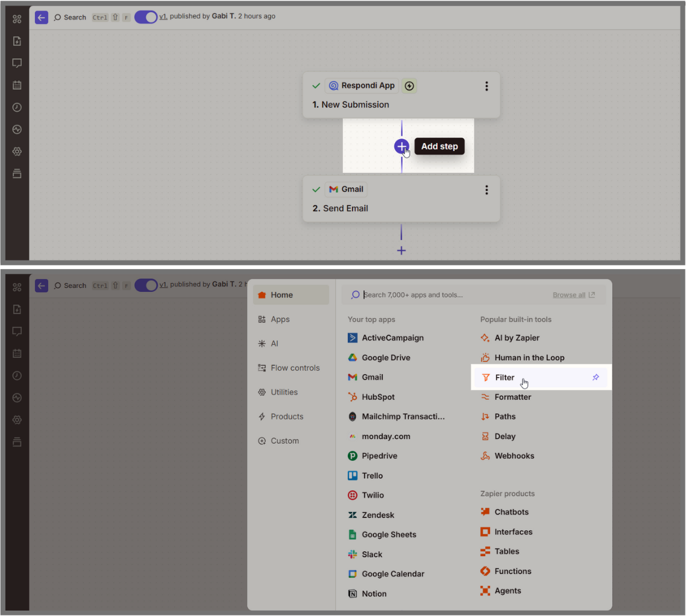Click the back arrow in the top editor view
The height and width of the screenshot is (616, 686).
[42, 18]
